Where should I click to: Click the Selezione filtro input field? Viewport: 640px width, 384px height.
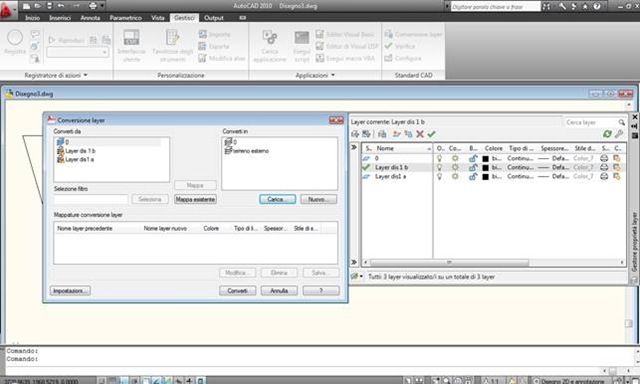pos(91,199)
